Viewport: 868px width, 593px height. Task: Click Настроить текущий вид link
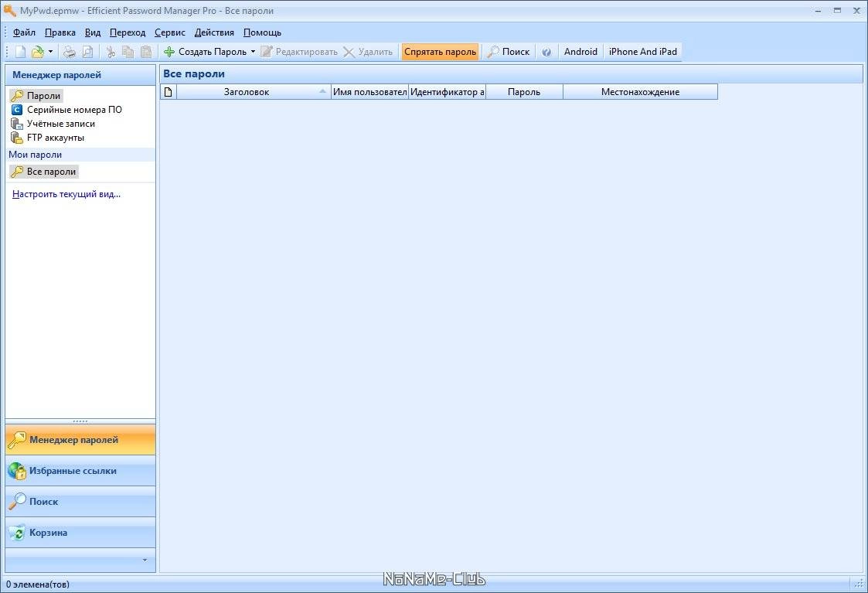(66, 194)
